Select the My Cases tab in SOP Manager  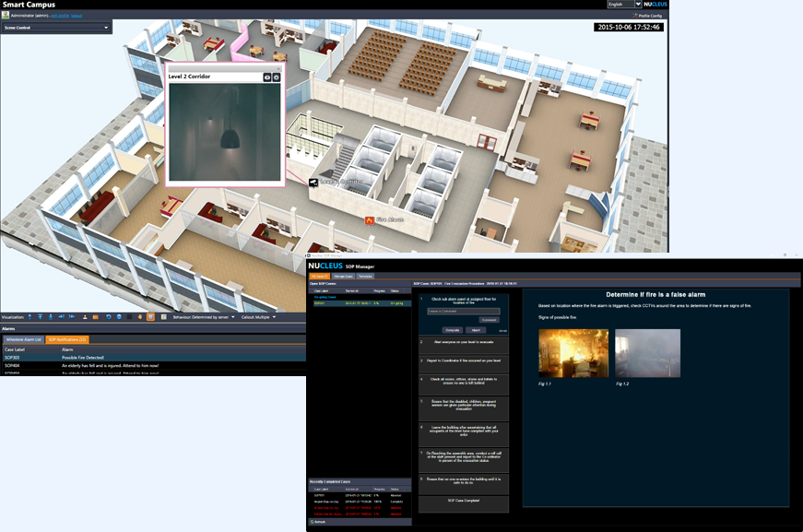coord(319,276)
